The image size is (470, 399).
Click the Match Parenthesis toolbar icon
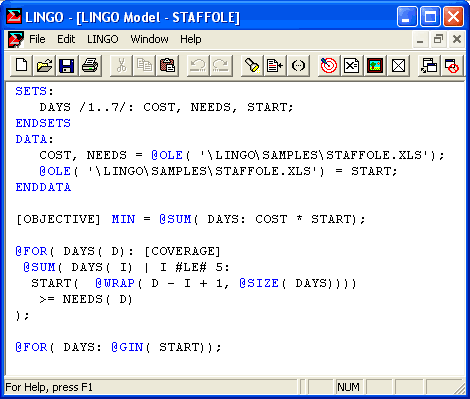[x=298, y=65]
